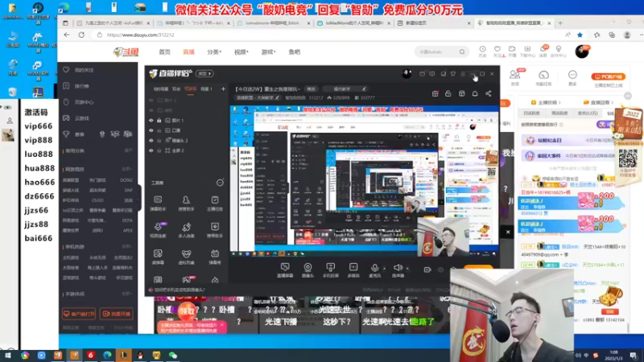This screenshot has width=644, height=362.
Task: Go to 首页 in Douyu navigation
Action: coord(164,52)
